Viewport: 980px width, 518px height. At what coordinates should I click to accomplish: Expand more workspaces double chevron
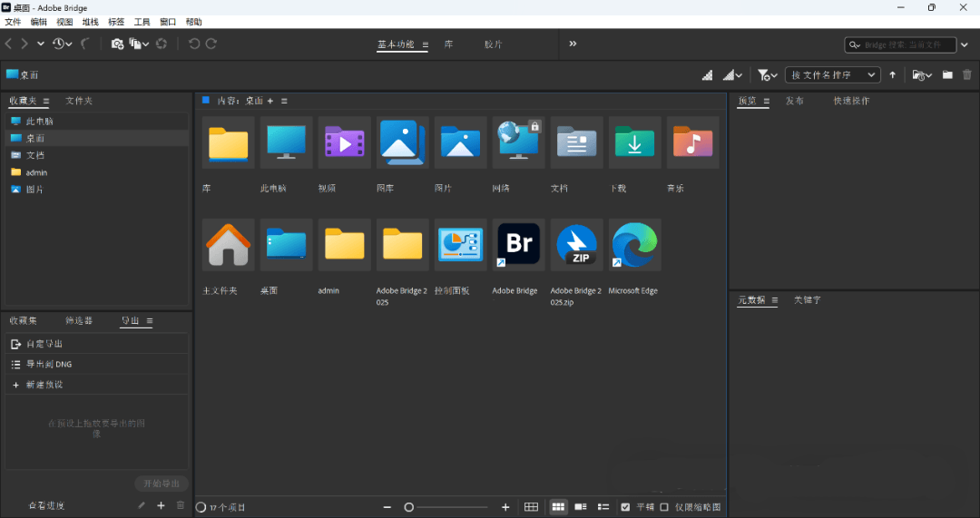(573, 44)
